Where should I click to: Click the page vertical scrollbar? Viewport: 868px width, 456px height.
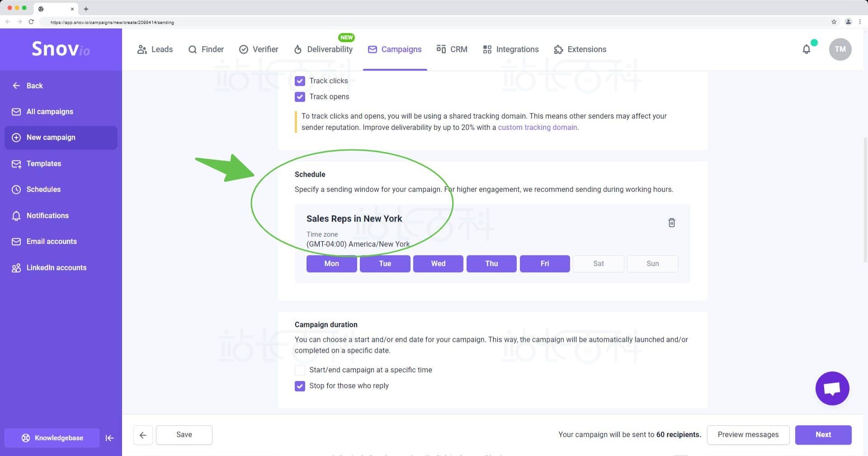(x=865, y=199)
